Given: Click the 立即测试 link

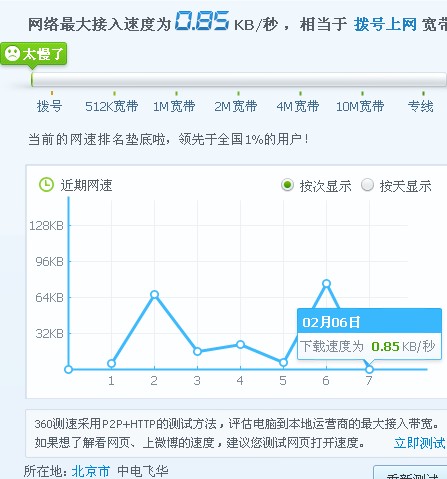Looking at the screenshot, I should pos(419,443).
